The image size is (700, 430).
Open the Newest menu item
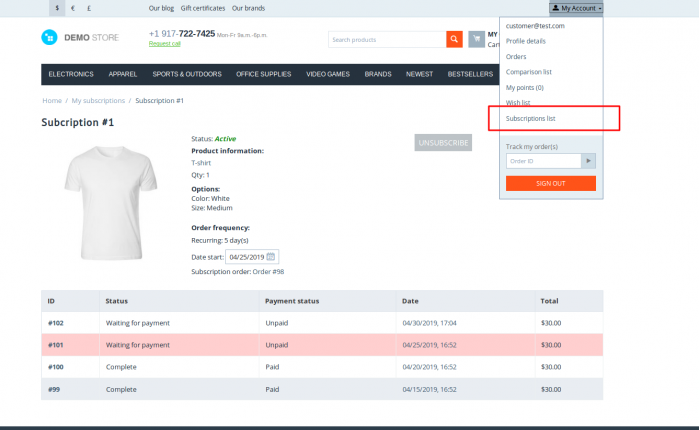pos(420,74)
